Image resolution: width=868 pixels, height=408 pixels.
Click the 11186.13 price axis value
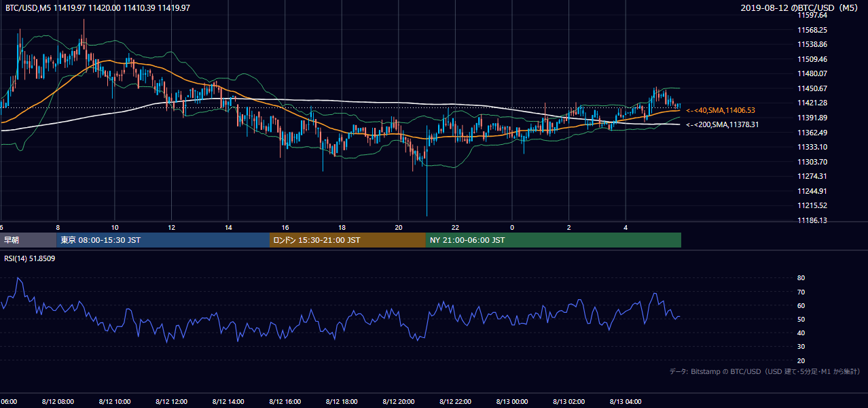coord(812,220)
